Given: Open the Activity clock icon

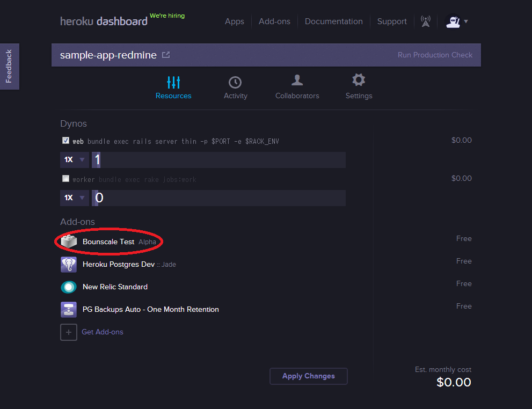Looking at the screenshot, I should pyautogui.click(x=235, y=83).
